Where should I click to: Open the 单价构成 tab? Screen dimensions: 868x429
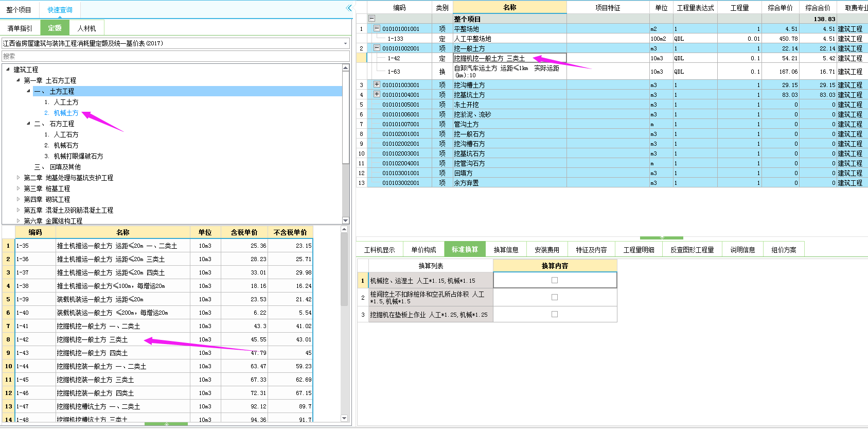coord(423,250)
